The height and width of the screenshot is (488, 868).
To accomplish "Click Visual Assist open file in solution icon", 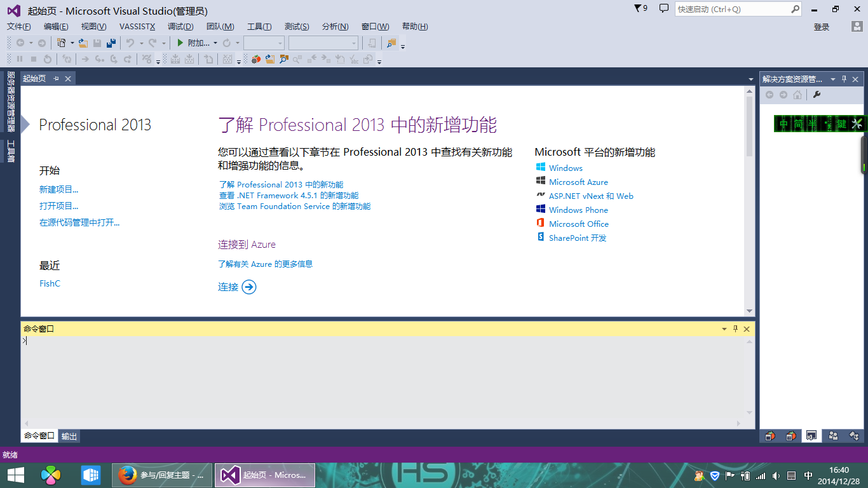I will pyautogui.click(x=270, y=59).
